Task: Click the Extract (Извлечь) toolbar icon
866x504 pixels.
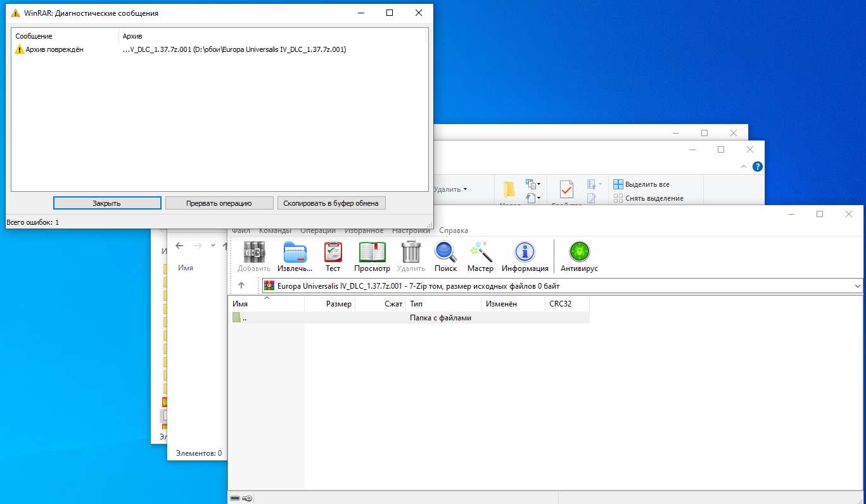Action: click(295, 252)
